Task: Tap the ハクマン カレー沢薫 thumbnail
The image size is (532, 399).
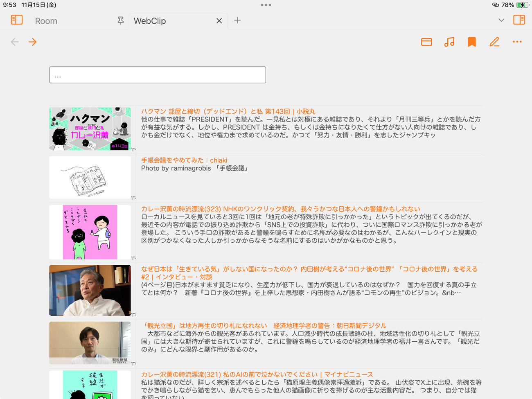Action: [90, 129]
